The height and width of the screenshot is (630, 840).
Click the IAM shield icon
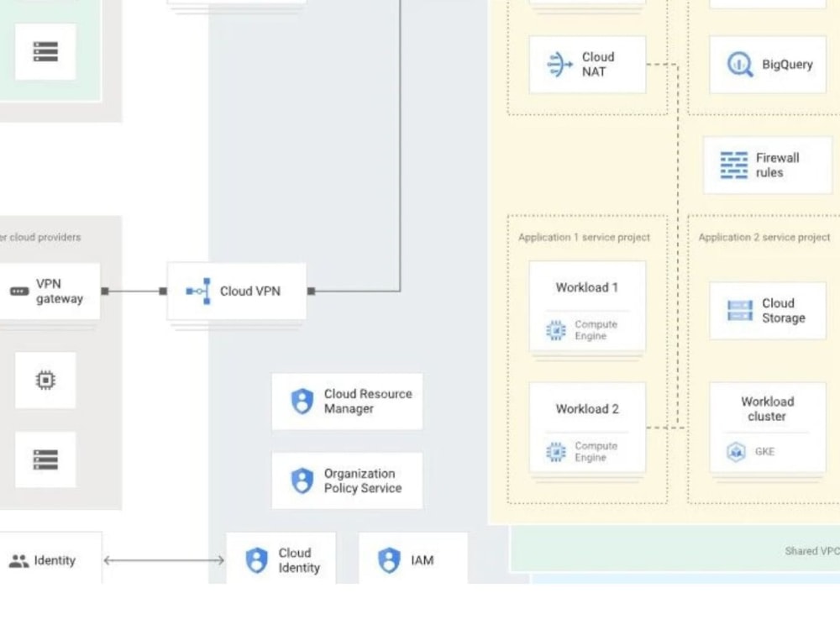pyautogui.click(x=390, y=560)
